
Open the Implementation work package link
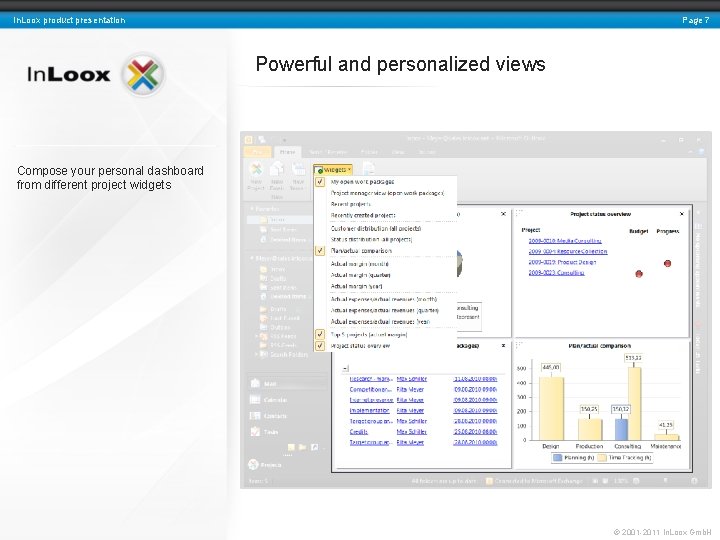(x=369, y=411)
